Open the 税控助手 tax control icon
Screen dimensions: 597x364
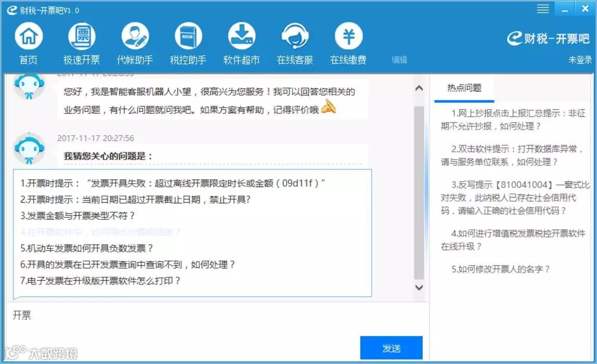coord(188,36)
